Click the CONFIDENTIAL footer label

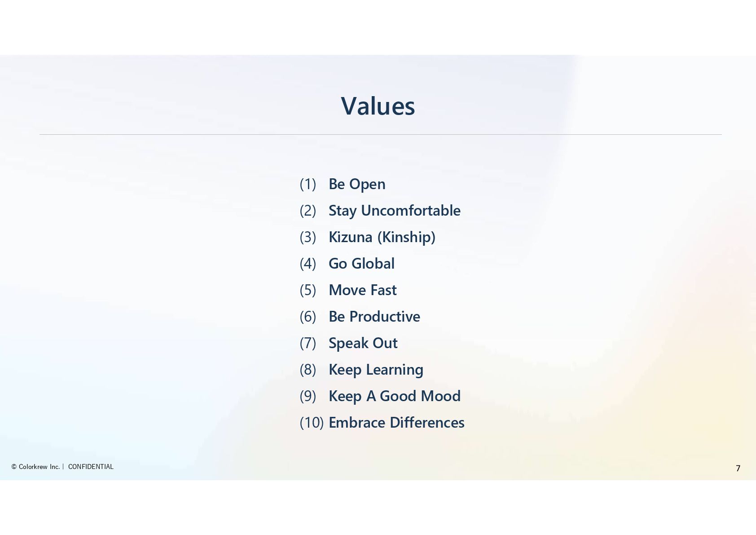coord(91,467)
